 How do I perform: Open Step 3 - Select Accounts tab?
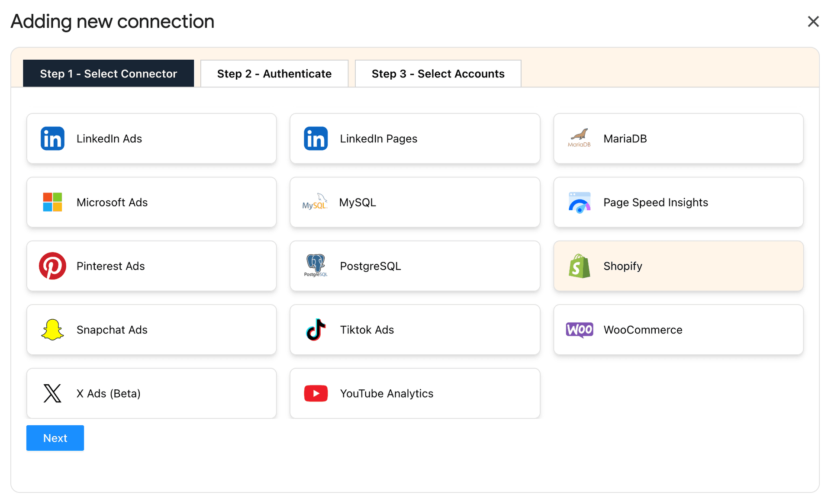438,73
